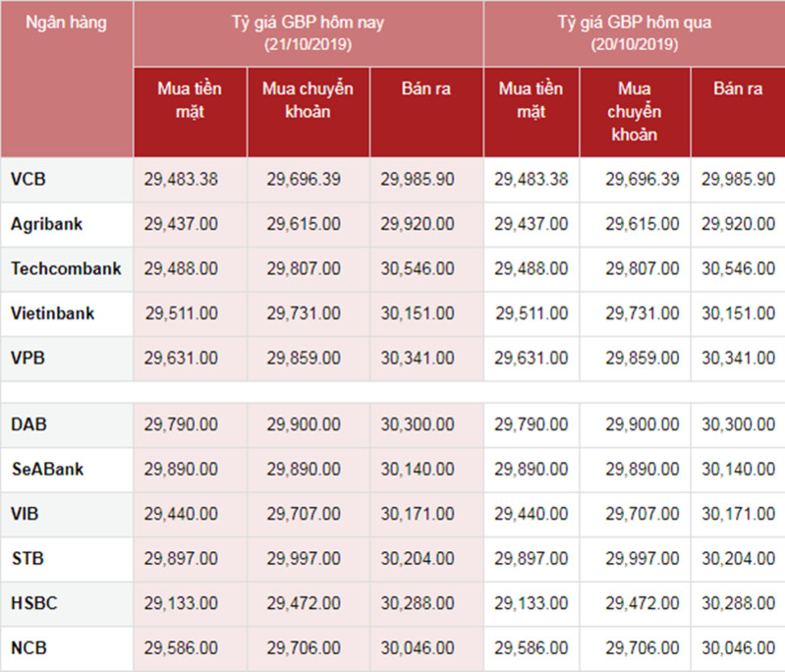Select the Techcombank row label
785x672 pixels.
[66, 268]
